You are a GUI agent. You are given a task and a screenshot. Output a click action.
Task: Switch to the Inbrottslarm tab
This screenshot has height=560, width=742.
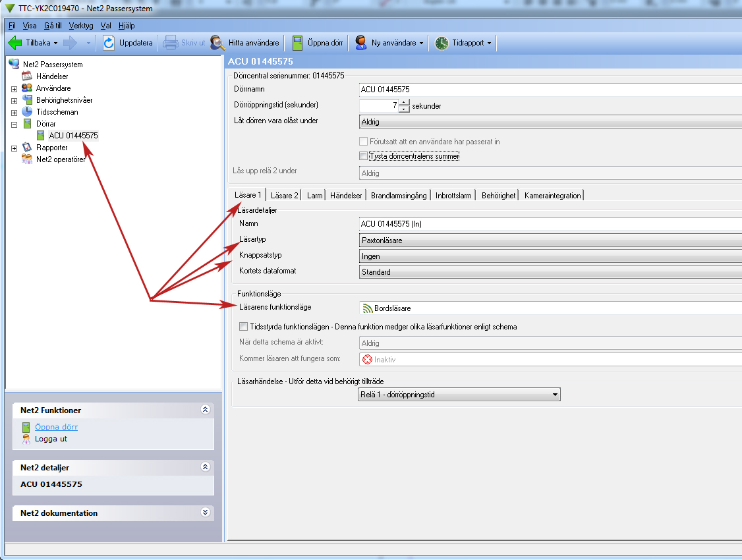[453, 195]
